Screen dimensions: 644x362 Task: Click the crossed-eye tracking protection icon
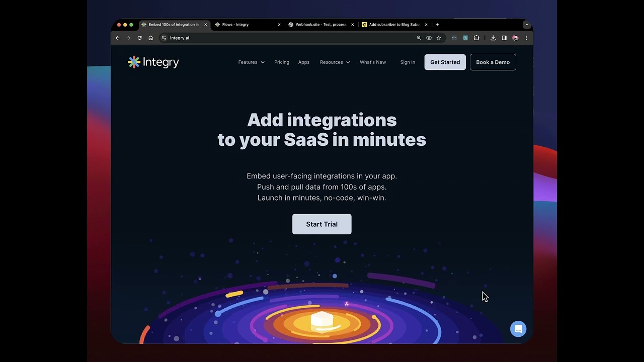tap(429, 38)
